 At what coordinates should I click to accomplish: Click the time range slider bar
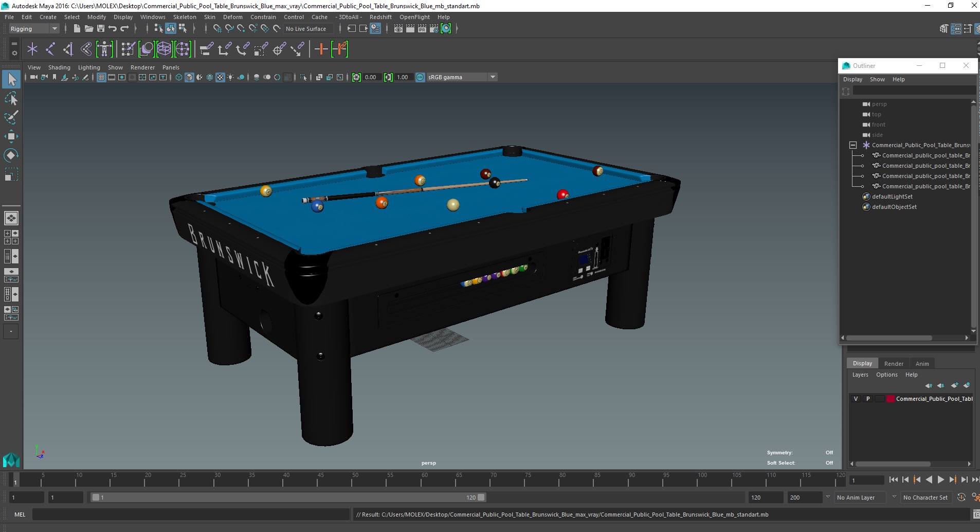288,498
